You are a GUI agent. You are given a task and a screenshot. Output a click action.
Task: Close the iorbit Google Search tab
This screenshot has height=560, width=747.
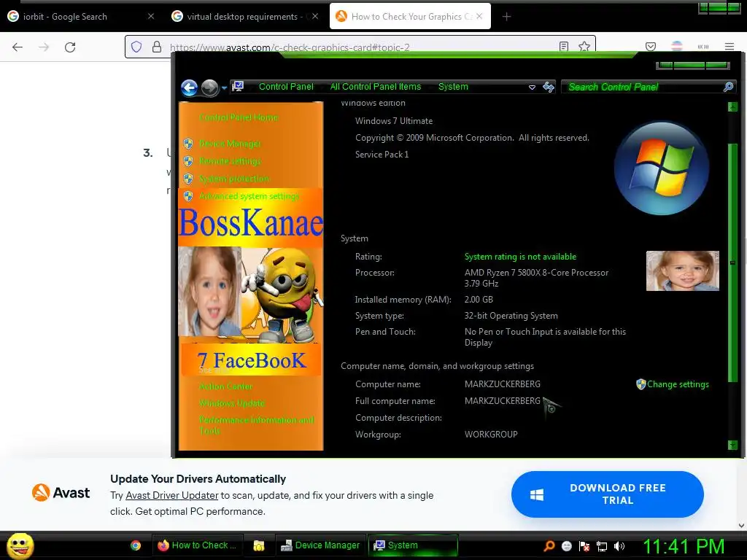coord(150,16)
